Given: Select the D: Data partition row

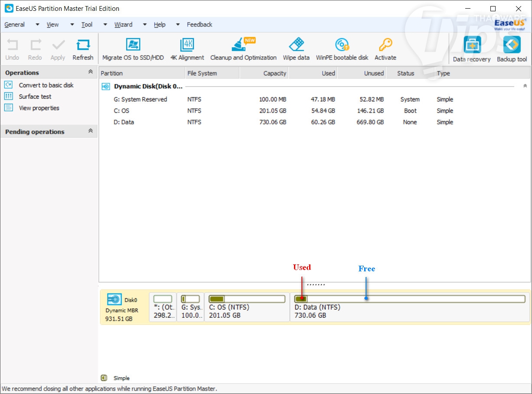Looking at the screenshot, I should coord(314,122).
